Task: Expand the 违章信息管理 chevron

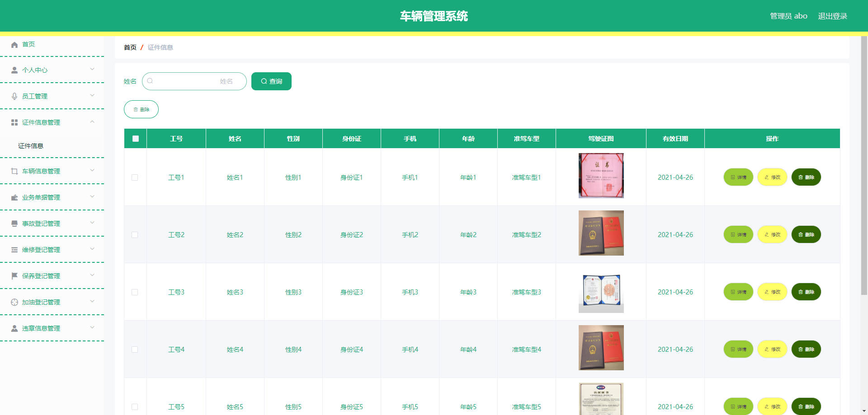Action: point(92,327)
